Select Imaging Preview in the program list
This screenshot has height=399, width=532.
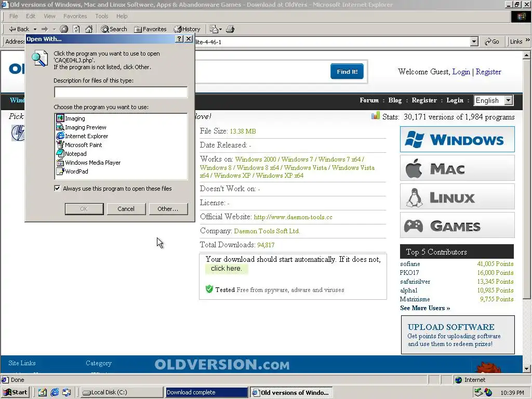[82, 127]
